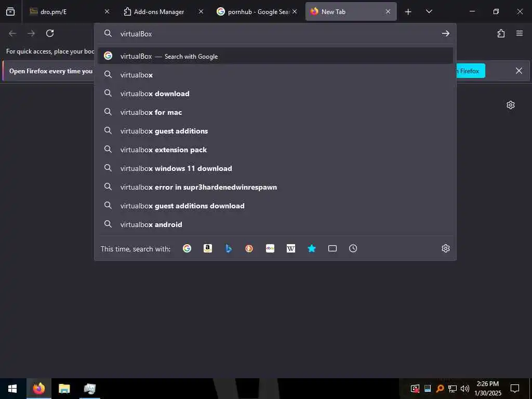Go back one page
Screen dimensions: 532x399
(x=12, y=33)
